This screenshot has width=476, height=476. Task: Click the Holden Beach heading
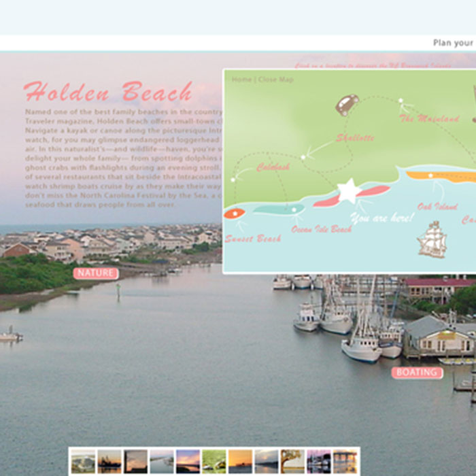(x=108, y=91)
